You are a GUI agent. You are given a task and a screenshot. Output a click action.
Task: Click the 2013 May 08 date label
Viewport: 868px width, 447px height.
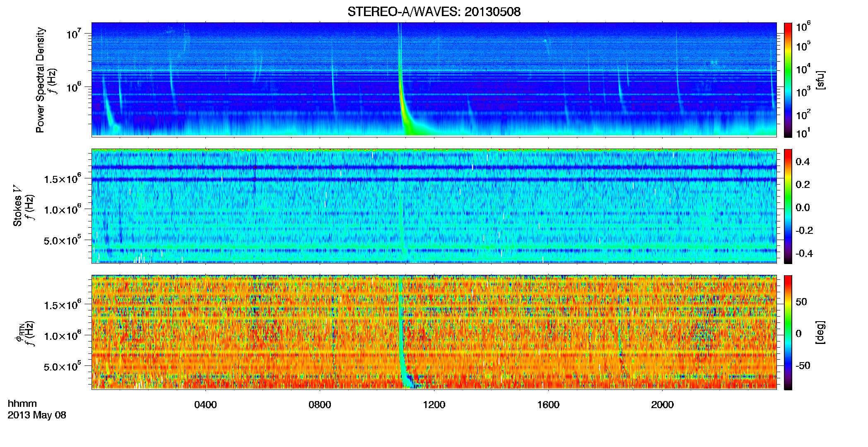pyautogui.click(x=37, y=415)
